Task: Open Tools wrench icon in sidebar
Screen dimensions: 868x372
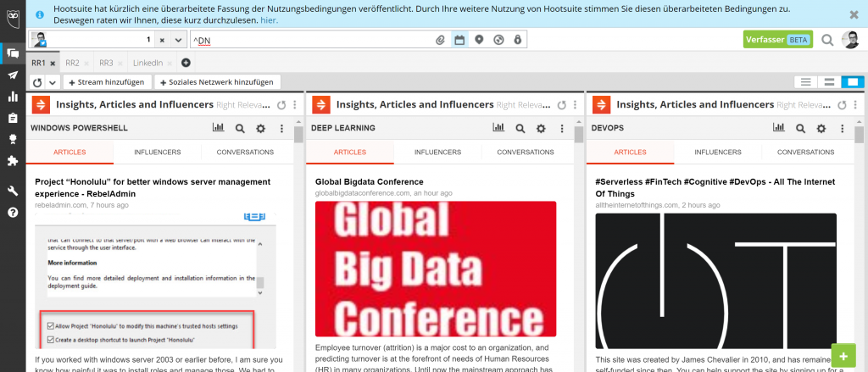Action: click(x=13, y=191)
